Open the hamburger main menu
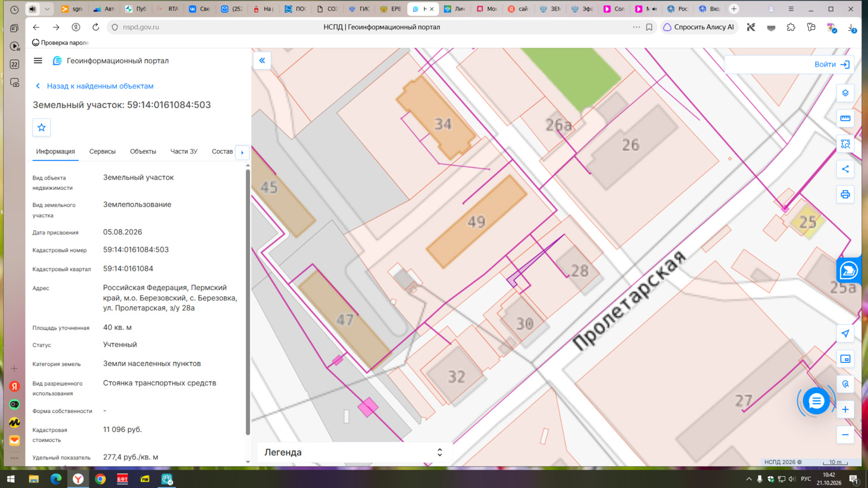The height and width of the screenshot is (488, 868). tap(38, 61)
